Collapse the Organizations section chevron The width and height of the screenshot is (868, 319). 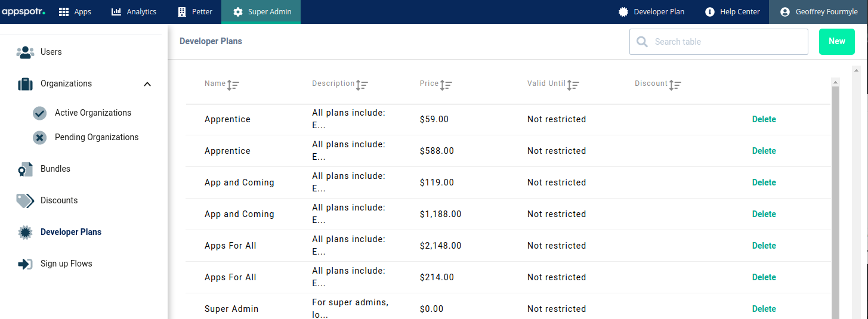pos(147,84)
